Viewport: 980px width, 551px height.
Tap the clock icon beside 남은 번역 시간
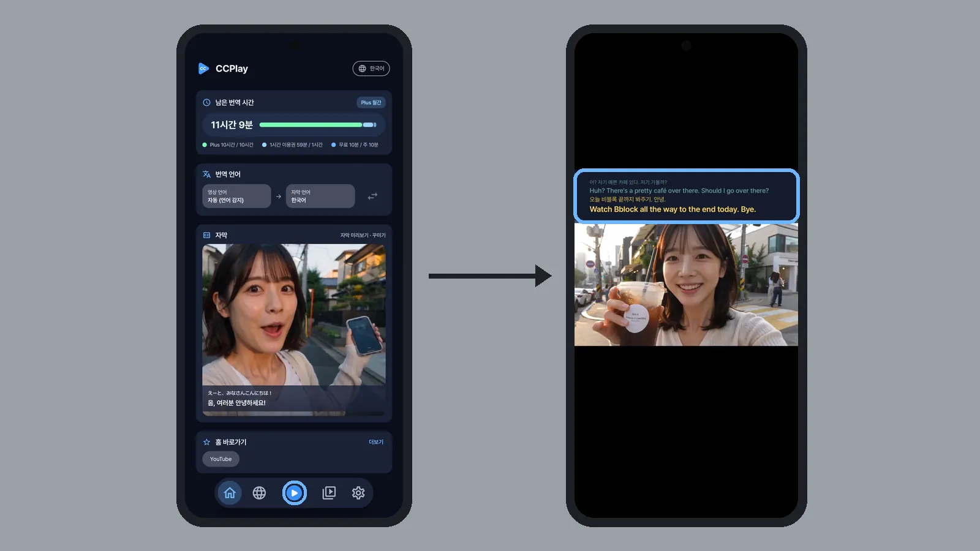[206, 103]
